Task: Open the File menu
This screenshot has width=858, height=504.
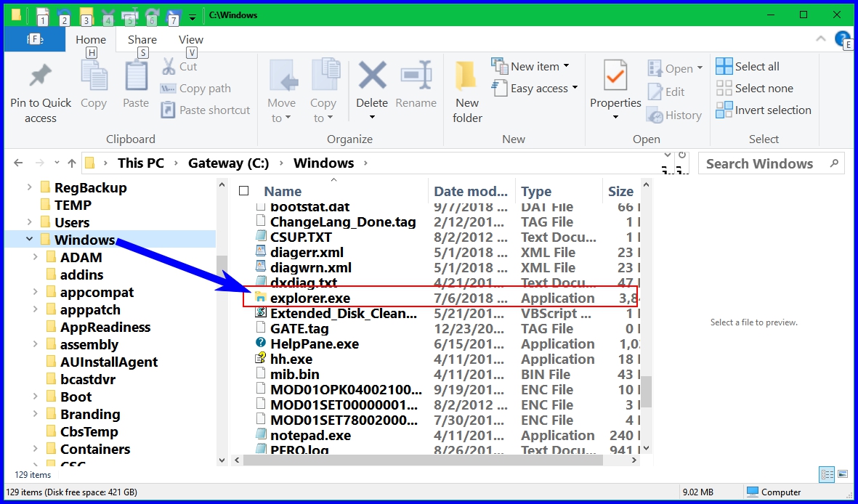Action: (34, 39)
